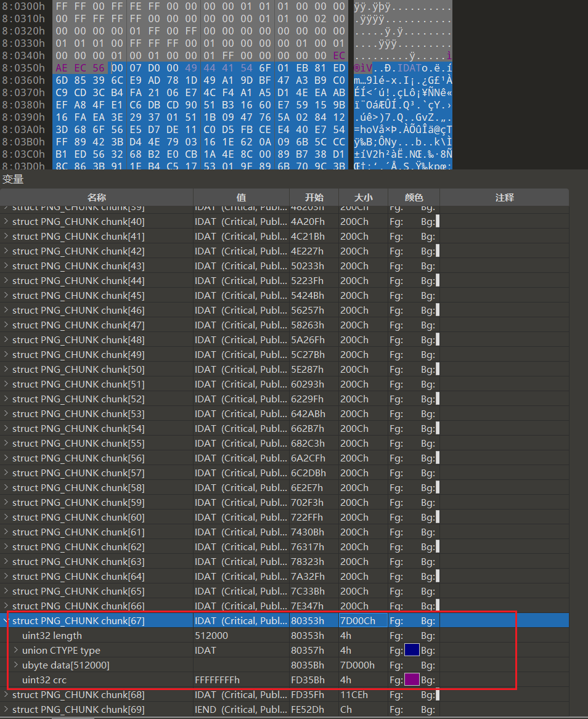
Task: Click the FE52Dh start of chunk[69]
Action: click(308, 709)
